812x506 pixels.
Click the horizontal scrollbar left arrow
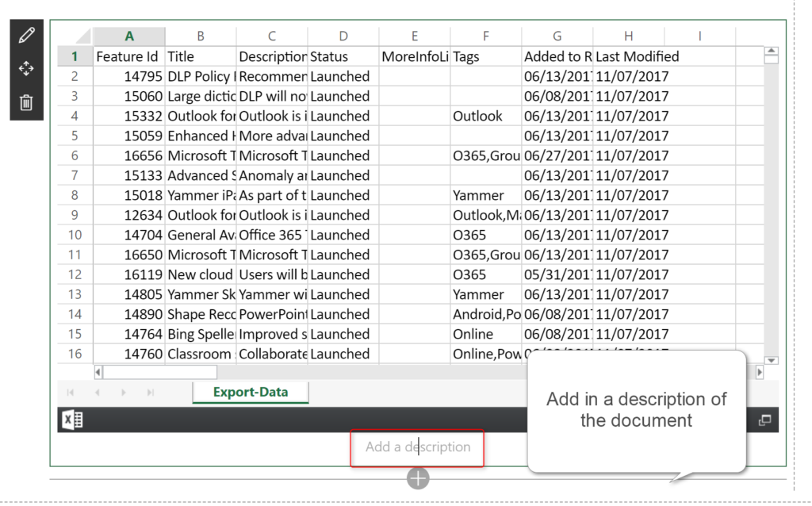pos(98,372)
